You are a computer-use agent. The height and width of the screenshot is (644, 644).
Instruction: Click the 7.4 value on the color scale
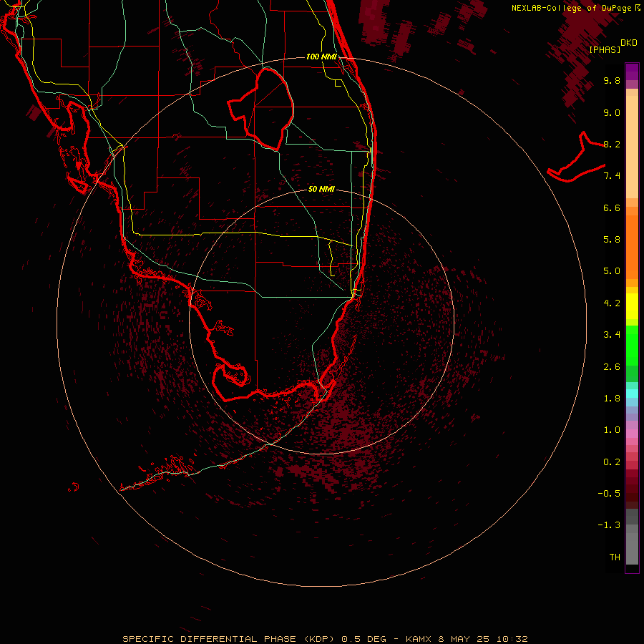(x=612, y=176)
